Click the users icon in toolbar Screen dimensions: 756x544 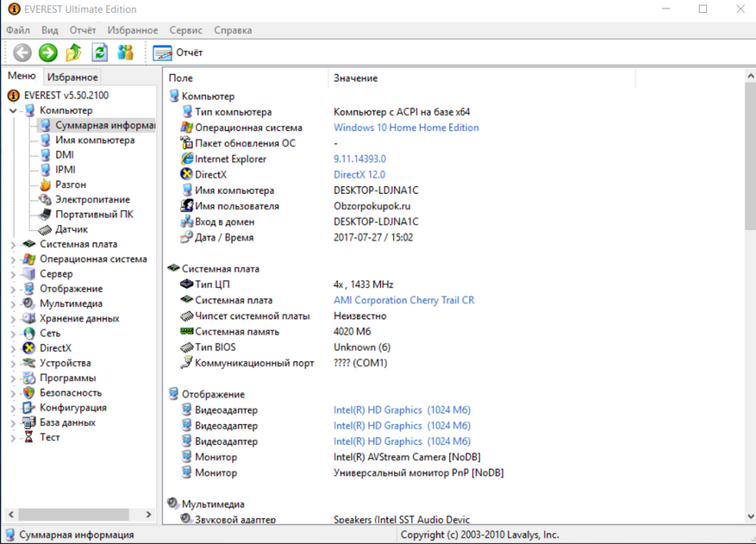pyautogui.click(x=126, y=53)
